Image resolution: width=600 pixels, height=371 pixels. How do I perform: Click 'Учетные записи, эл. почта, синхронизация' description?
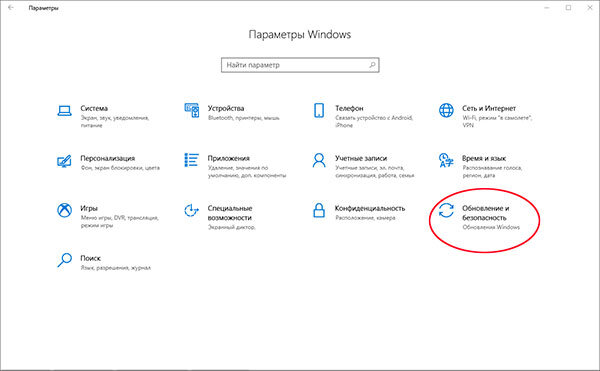click(x=375, y=171)
